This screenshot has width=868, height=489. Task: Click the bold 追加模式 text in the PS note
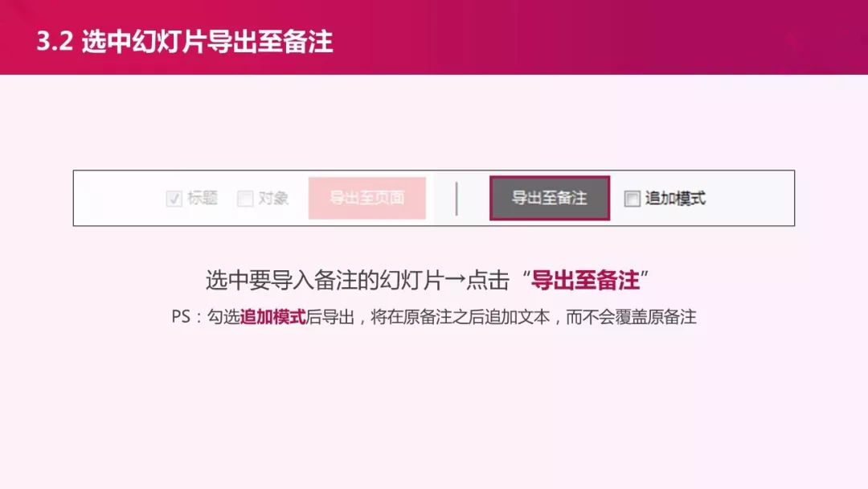pyautogui.click(x=273, y=317)
